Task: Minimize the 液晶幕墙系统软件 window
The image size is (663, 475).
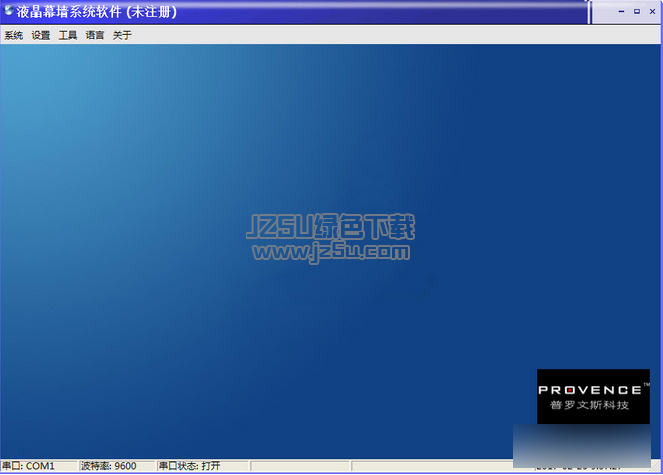Action: coord(621,11)
